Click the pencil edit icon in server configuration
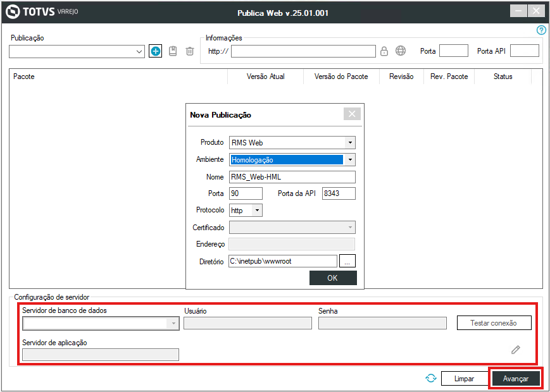 click(x=516, y=349)
